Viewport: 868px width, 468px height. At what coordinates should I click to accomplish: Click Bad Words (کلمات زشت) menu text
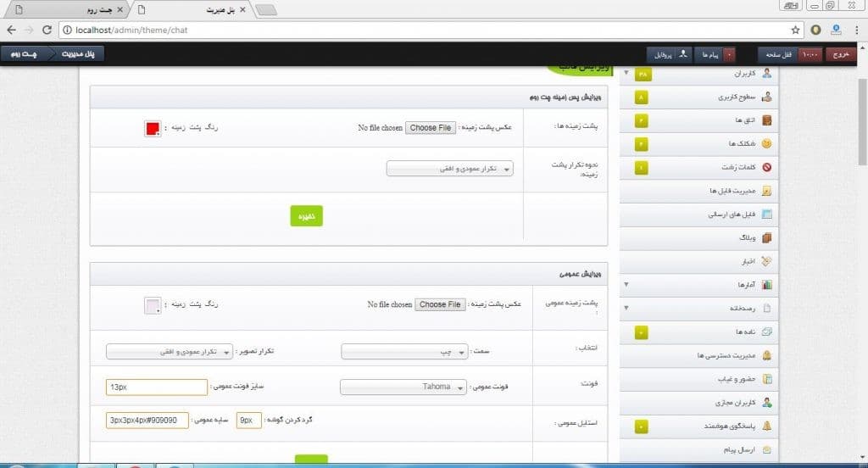point(738,167)
